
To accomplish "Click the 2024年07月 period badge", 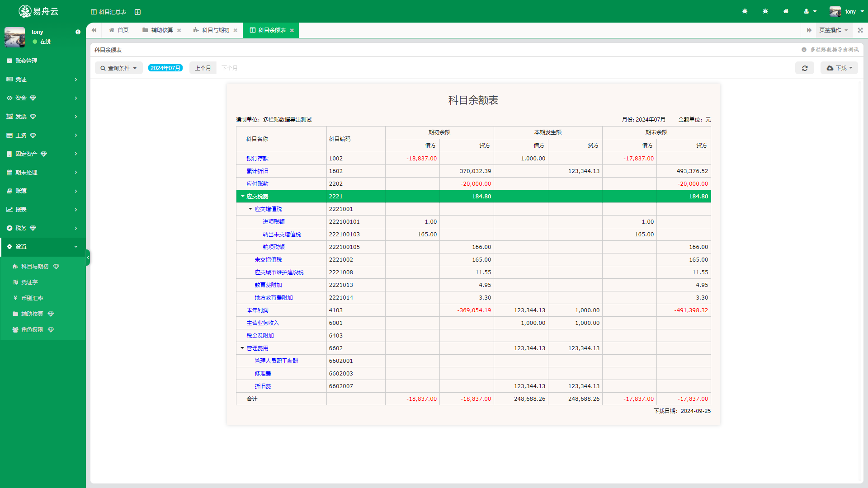I will (165, 68).
